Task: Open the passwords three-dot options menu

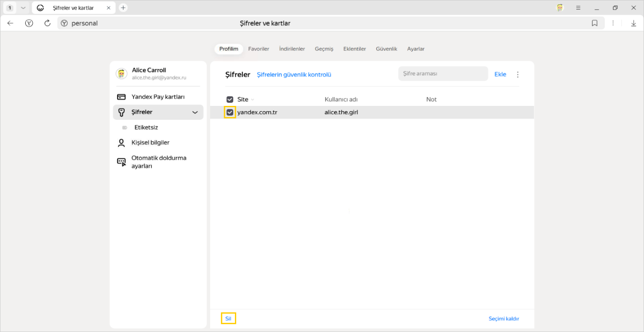Action: [517, 75]
